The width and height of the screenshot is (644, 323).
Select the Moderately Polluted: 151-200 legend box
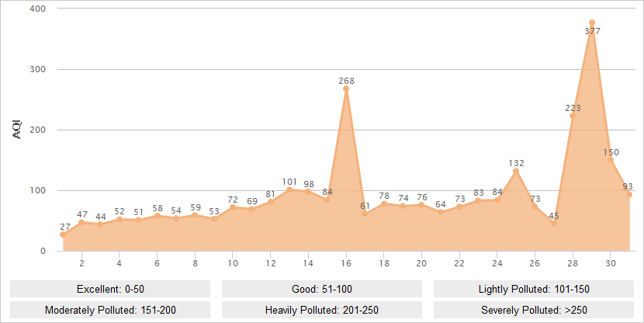[x=110, y=310]
